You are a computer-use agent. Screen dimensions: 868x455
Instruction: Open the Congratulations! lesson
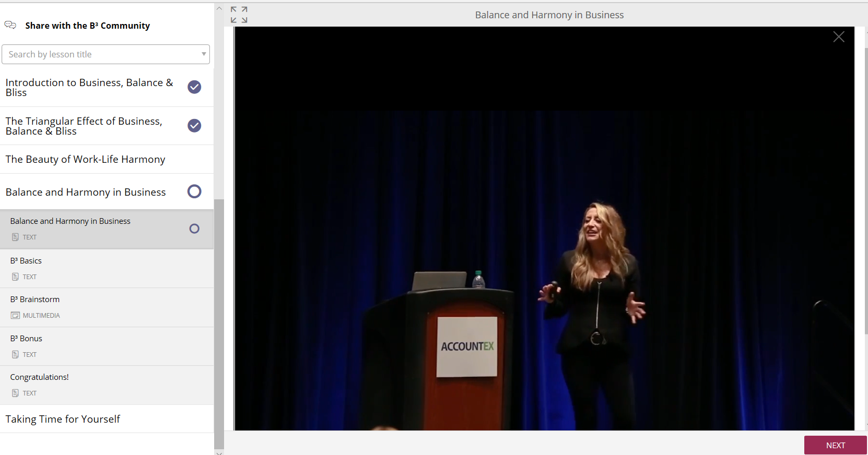(x=107, y=385)
